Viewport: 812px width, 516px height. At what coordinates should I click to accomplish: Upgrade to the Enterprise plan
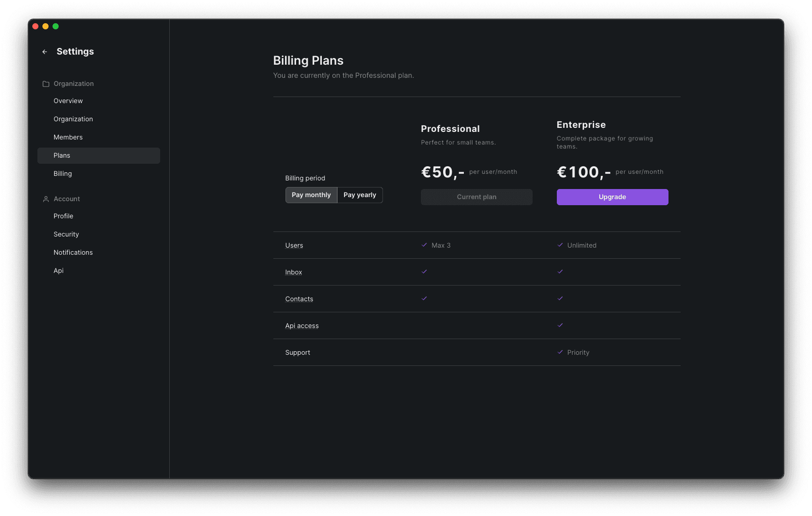[x=612, y=197]
